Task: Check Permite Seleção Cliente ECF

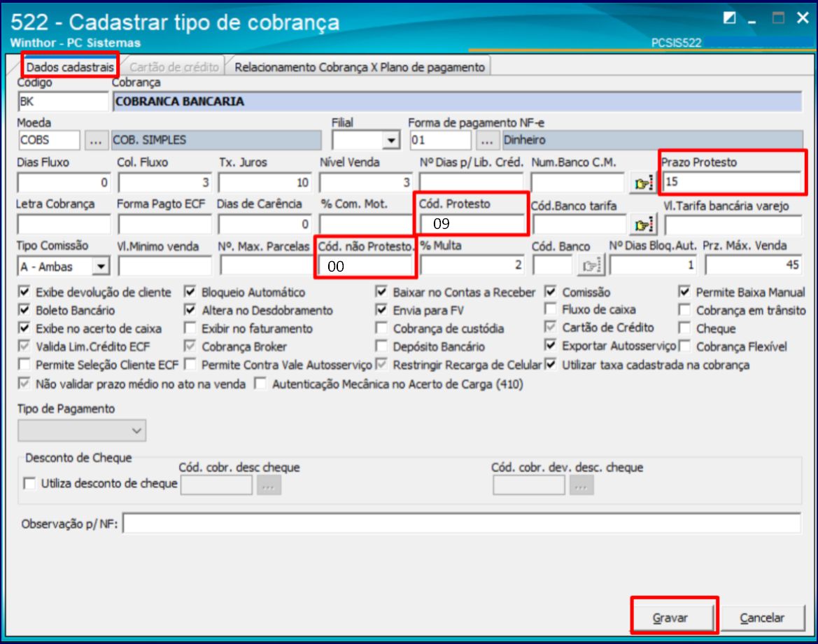Action: coord(24,364)
